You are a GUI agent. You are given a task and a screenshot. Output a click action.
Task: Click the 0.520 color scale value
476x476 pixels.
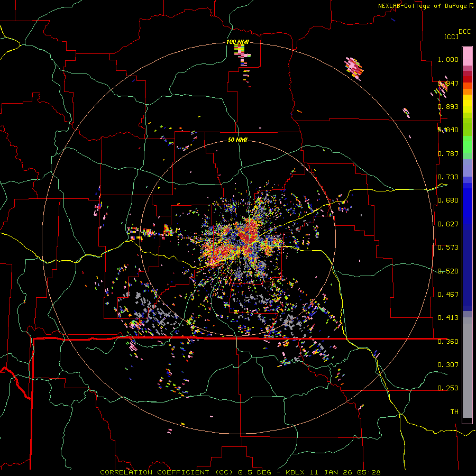click(448, 271)
